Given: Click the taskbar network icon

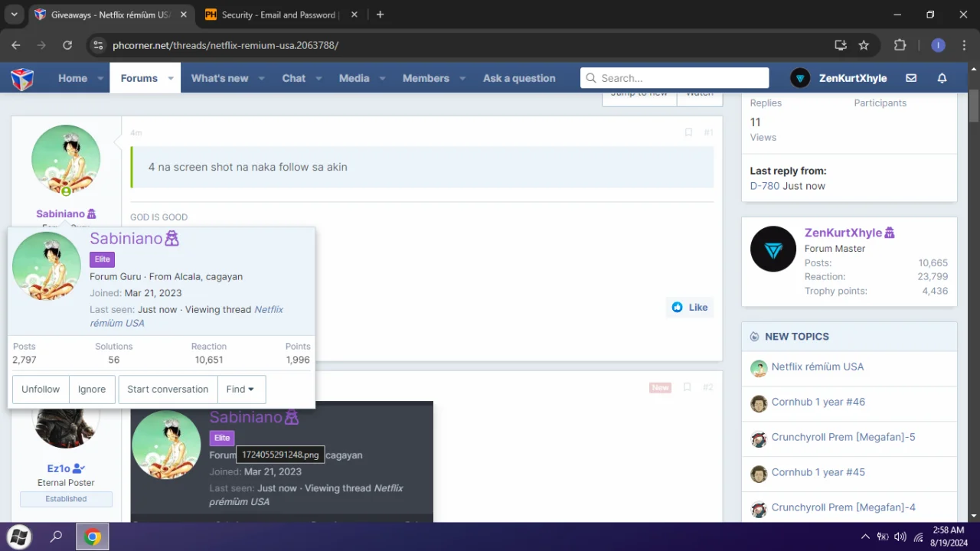Looking at the screenshot, I should pos(919,536).
